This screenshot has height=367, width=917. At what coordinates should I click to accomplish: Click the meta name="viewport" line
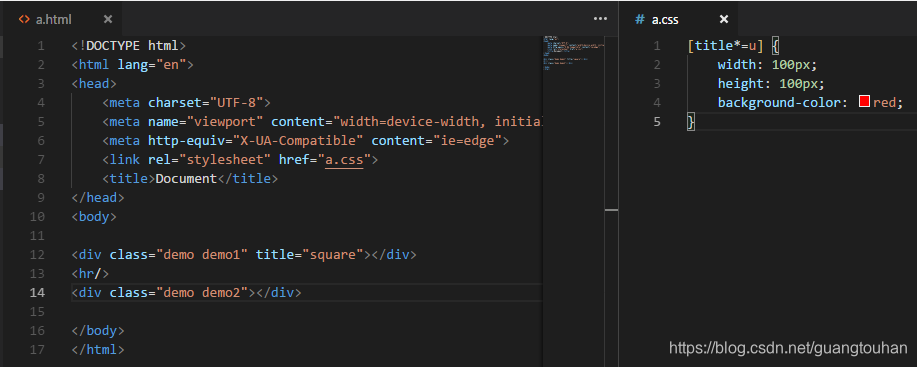(x=322, y=122)
